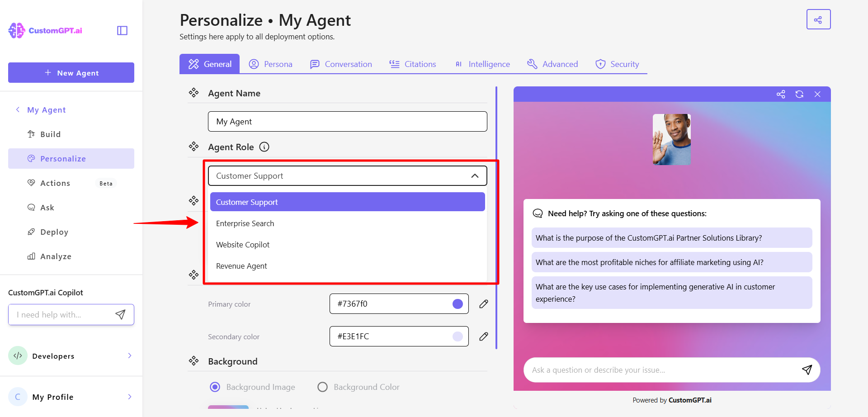
Task: Collapse the Agent Role dropdown
Action: [475, 176]
